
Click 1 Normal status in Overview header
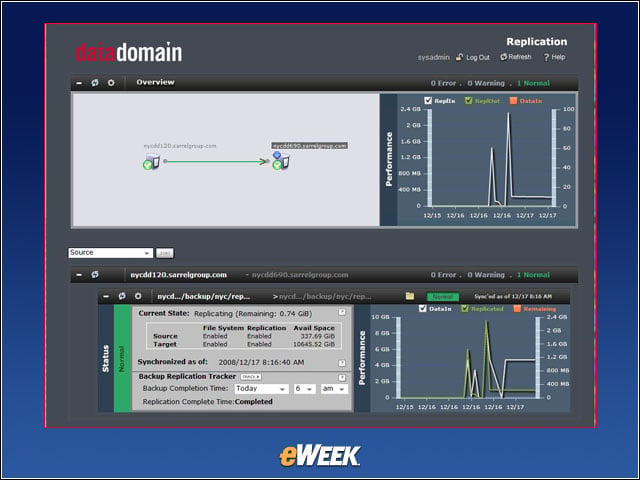[533, 83]
